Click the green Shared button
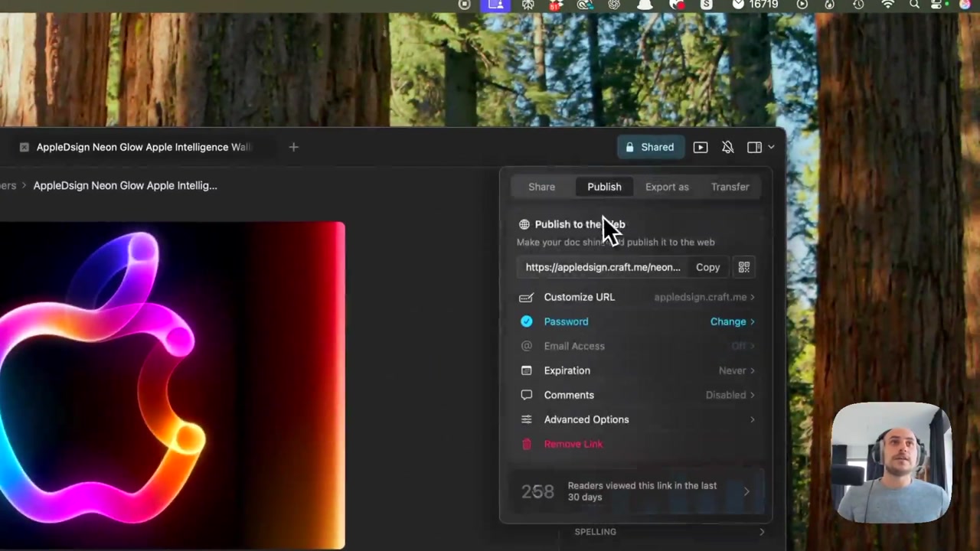This screenshot has width=980, height=551. tap(649, 147)
